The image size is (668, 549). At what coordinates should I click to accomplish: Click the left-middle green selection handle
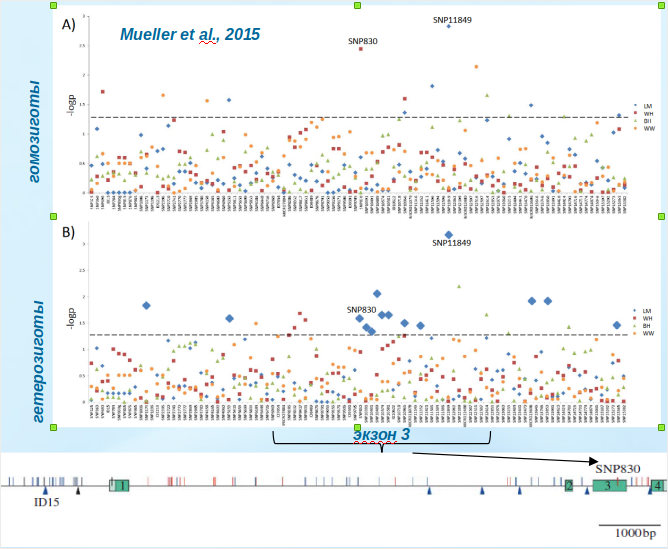(x=53, y=216)
